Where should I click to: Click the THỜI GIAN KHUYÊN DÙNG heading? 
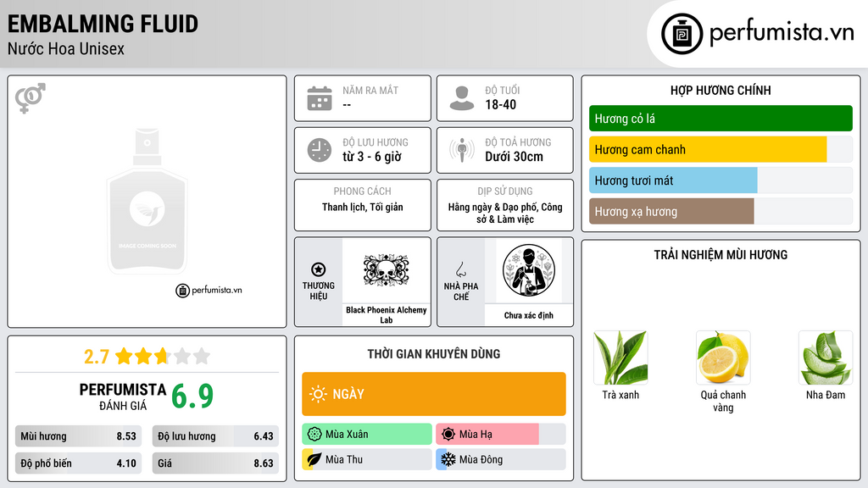(434, 354)
